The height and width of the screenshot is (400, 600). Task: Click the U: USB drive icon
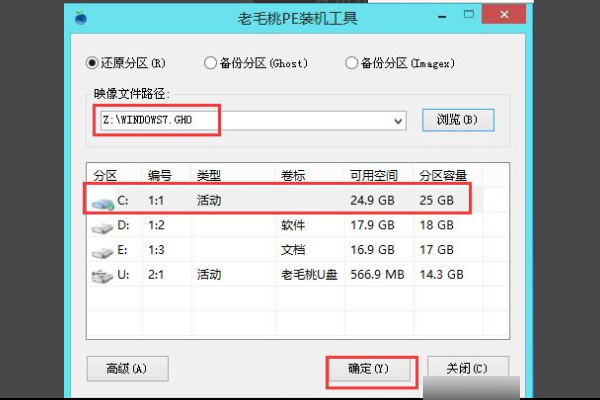(102, 276)
